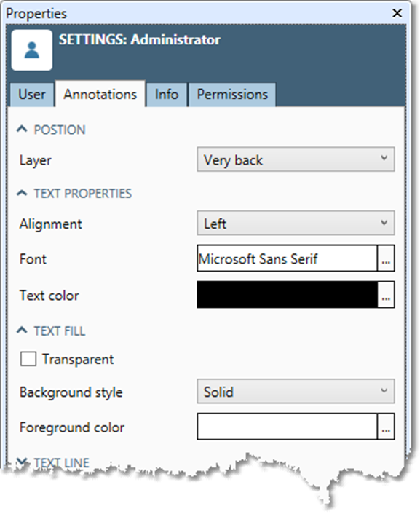Switch to the Info tab
420x514 pixels.
tap(167, 95)
